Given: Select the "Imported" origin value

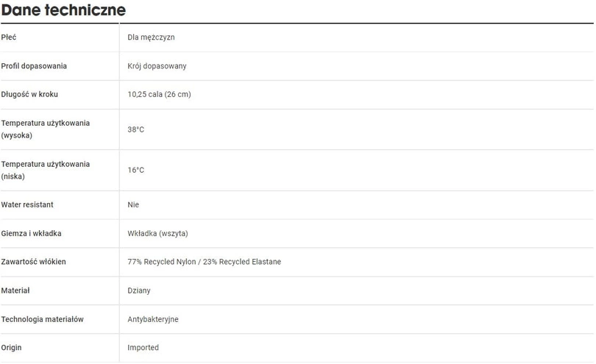Looking at the screenshot, I should (x=143, y=348).
